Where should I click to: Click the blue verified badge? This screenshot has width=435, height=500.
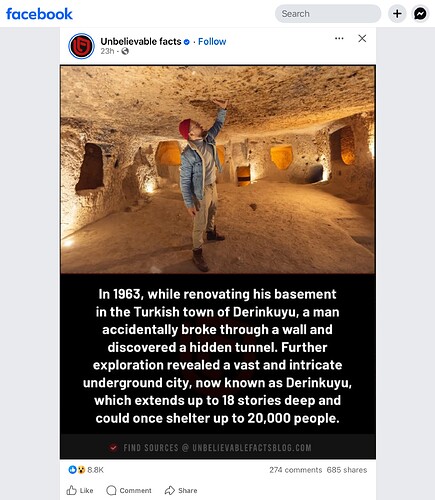tap(187, 42)
